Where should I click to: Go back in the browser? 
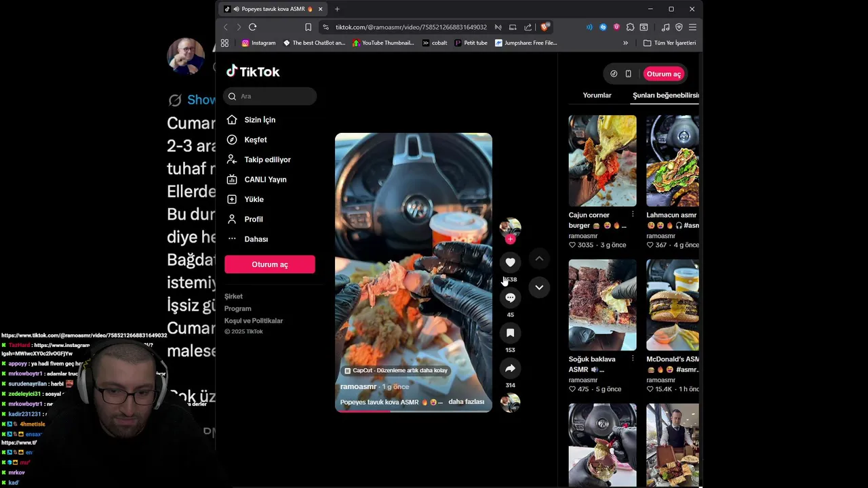click(x=226, y=27)
